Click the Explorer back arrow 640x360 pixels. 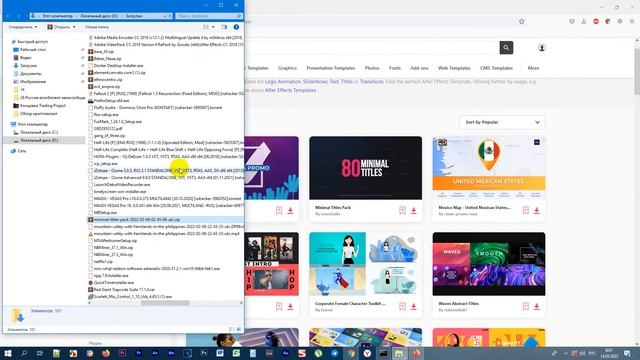9,16
